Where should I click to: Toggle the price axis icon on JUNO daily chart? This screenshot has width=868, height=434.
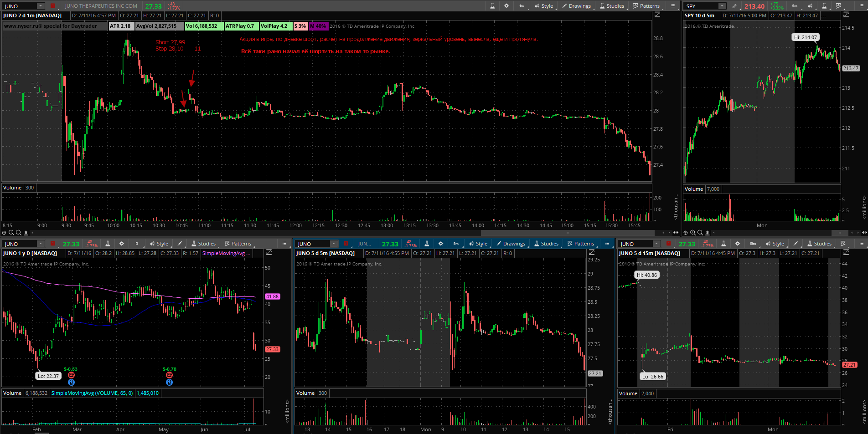tap(269, 253)
